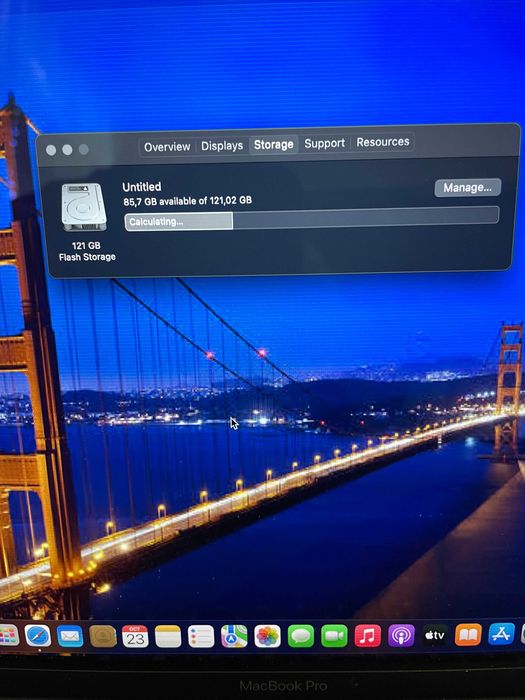The width and height of the screenshot is (525, 700).
Task: Click the "Flash Storage" label
Action: tap(87, 257)
